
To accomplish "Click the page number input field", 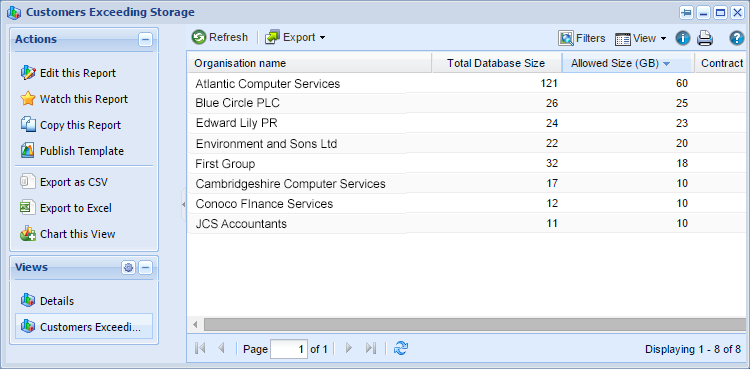I will tap(288, 349).
